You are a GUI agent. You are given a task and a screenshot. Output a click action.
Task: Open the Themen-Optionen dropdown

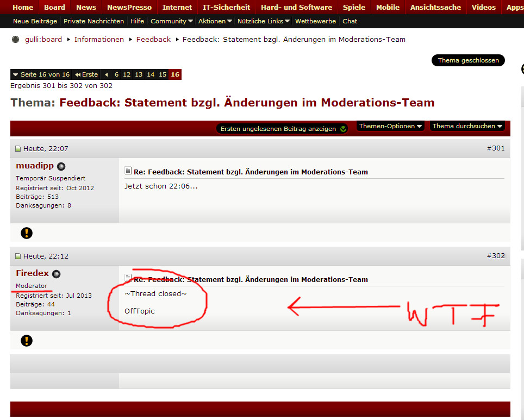pyautogui.click(x=390, y=126)
